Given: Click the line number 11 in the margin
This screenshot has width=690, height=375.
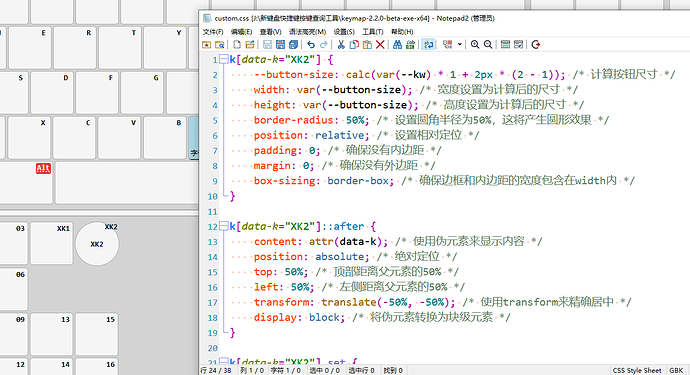Looking at the screenshot, I should 213,212.
